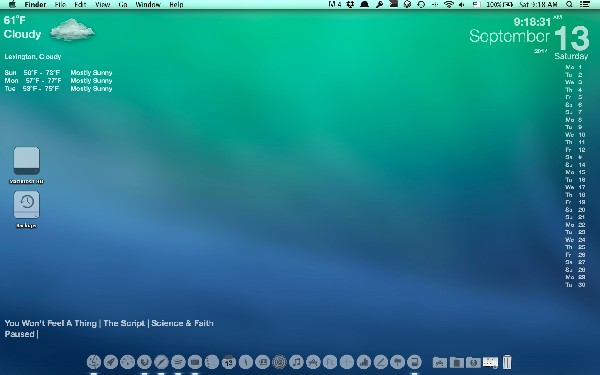This screenshot has height=375, width=600.
Task: Click the menu bar clock Sat 9:18 AM
Action: tap(538, 5)
